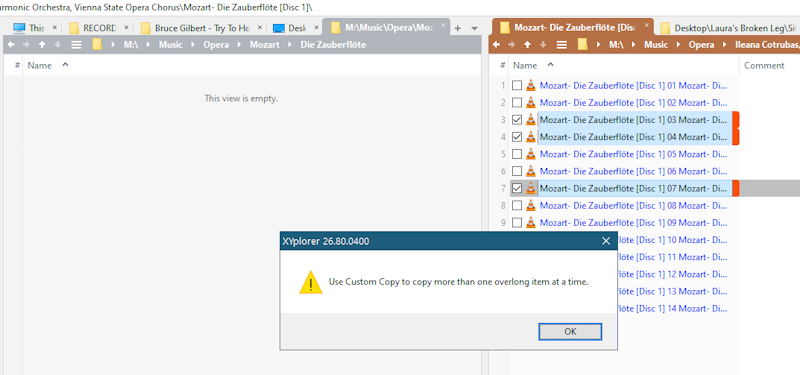Expand breadcrumb arrow after Opera in left pane

pyautogui.click(x=239, y=45)
